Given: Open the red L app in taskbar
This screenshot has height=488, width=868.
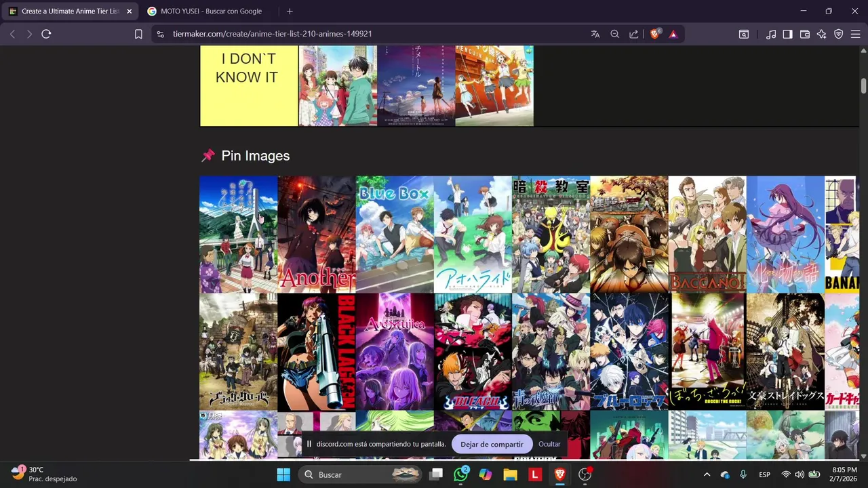Looking at the screenshot, I should (x=535, y=474).
